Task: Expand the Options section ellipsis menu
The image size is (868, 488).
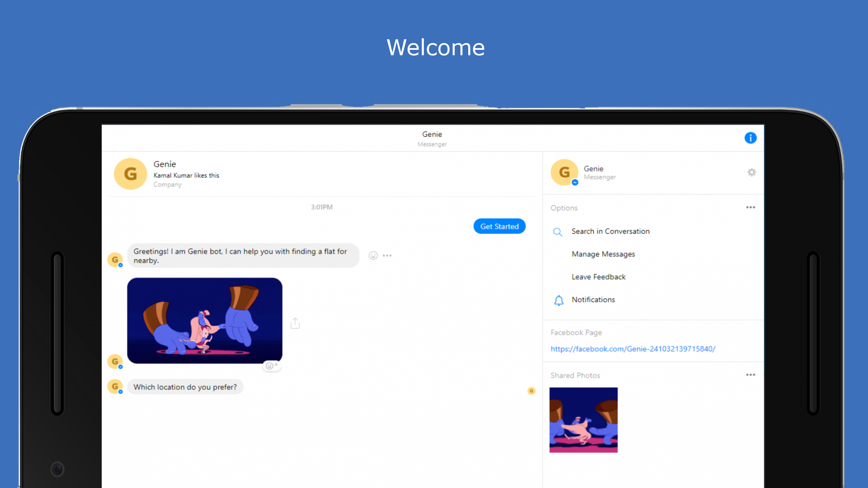Action: point(750,207)
